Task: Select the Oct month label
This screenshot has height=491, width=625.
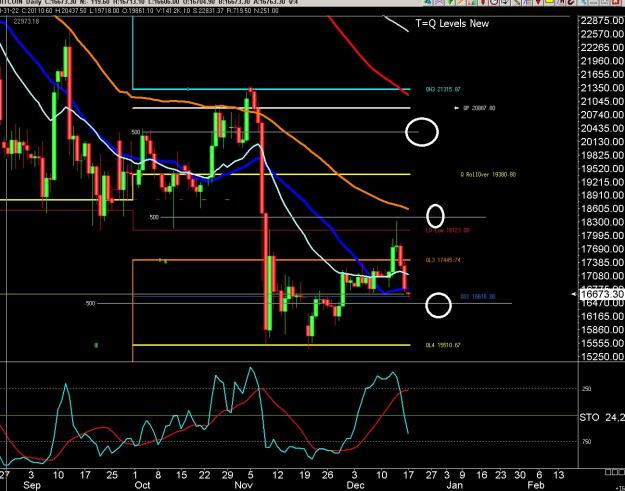Action: pyautogui.click(x=142, y=485)
